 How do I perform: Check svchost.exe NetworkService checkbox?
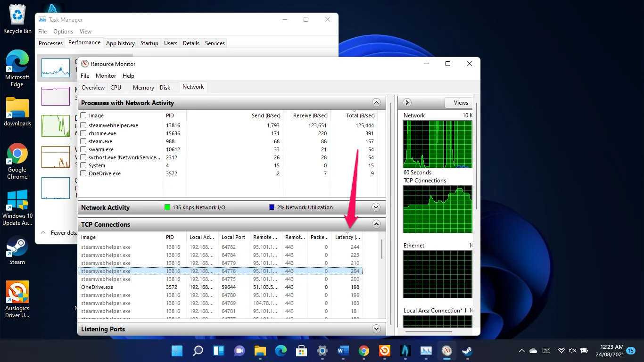pos(83,157)
